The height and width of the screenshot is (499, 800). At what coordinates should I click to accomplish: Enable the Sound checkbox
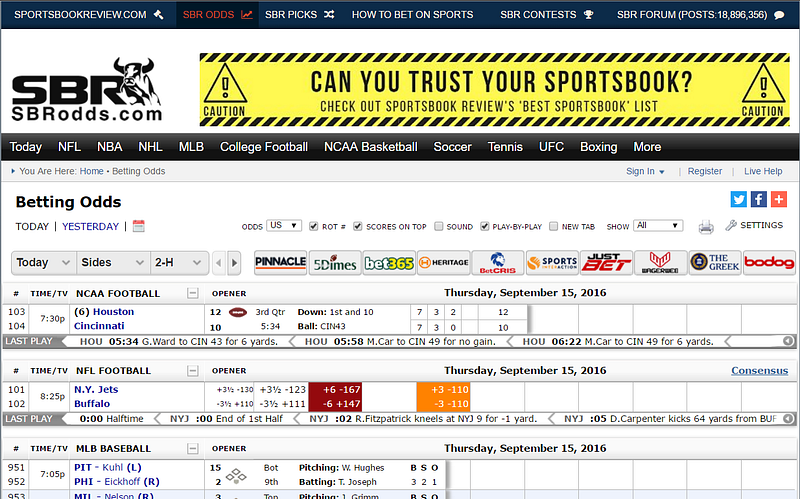click(438, 226)
